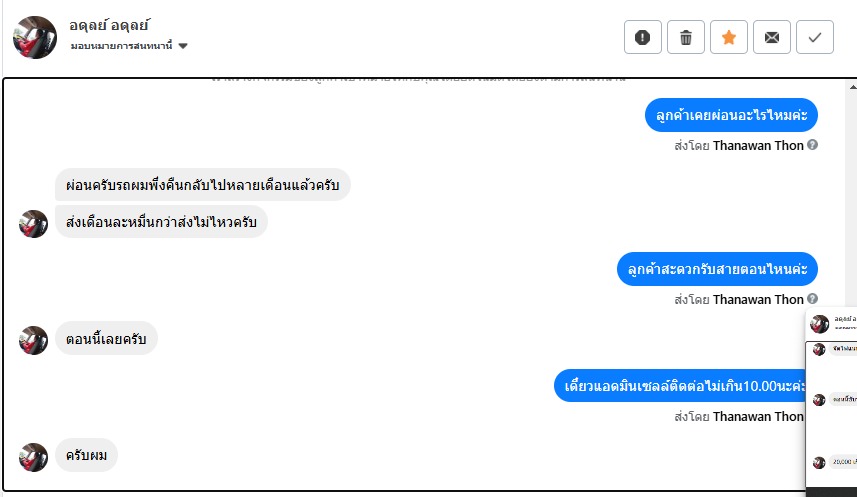Click avatar beside ครับผม message
857x497 pixels.
coord(34,457)
